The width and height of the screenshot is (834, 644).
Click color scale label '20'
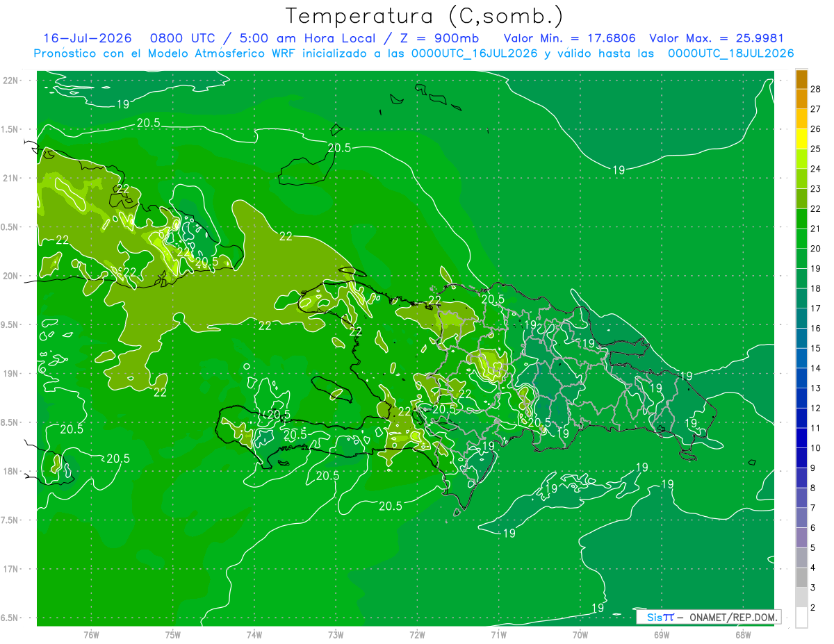pyautogui.click(x=815, y=249)
